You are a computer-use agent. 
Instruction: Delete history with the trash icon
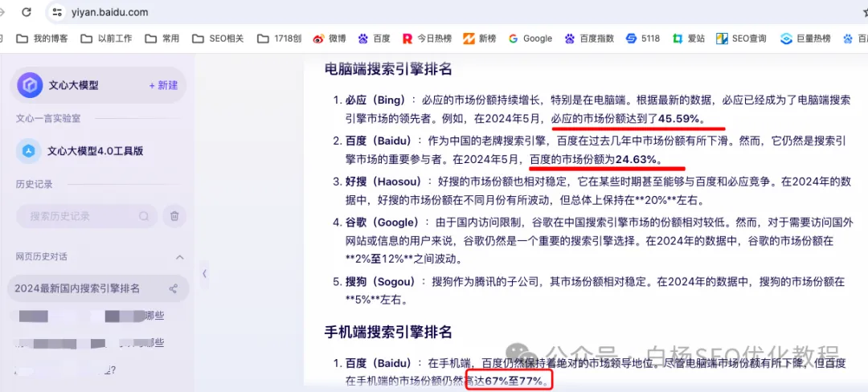tap(174, 216)
